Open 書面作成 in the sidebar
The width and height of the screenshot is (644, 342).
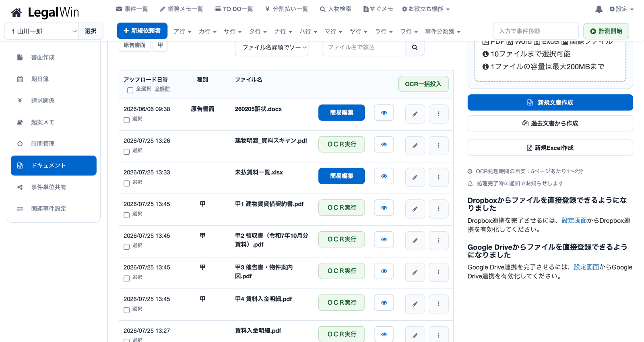click(x=54, y=58)
